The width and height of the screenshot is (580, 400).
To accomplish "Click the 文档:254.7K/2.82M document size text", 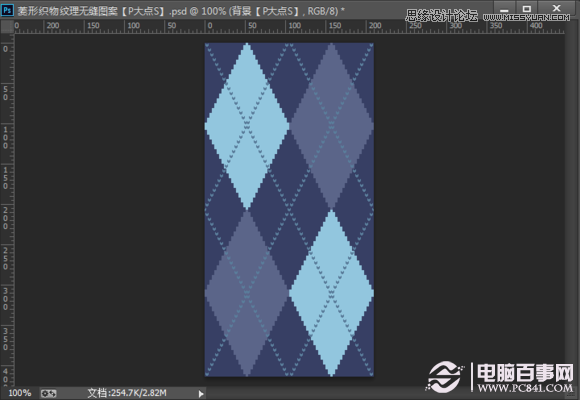I will [x=127, y=393].
